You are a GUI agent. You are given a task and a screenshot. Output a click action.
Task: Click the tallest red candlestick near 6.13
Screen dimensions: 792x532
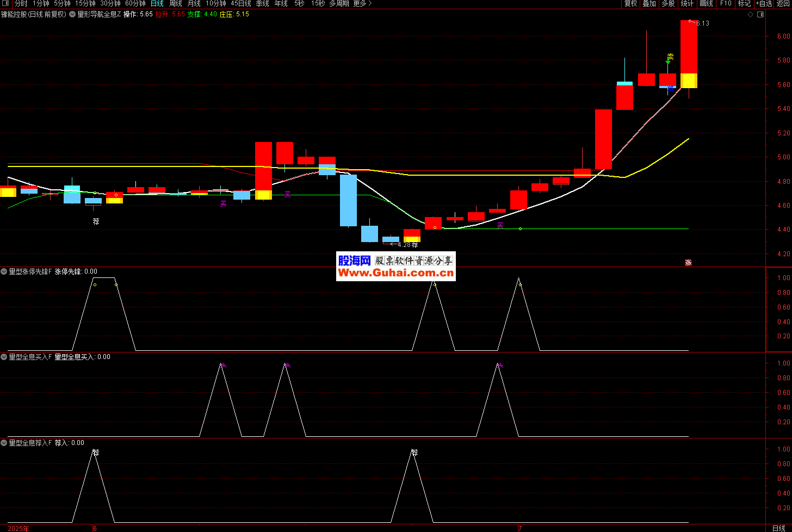click(x=689, y=54)
